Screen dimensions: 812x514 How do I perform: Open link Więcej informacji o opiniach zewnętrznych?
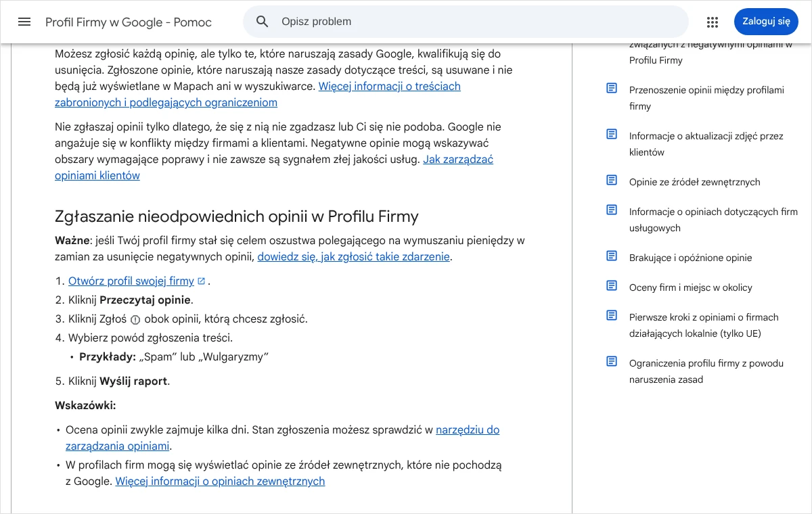pyautogui.click(x=220, y=482)
